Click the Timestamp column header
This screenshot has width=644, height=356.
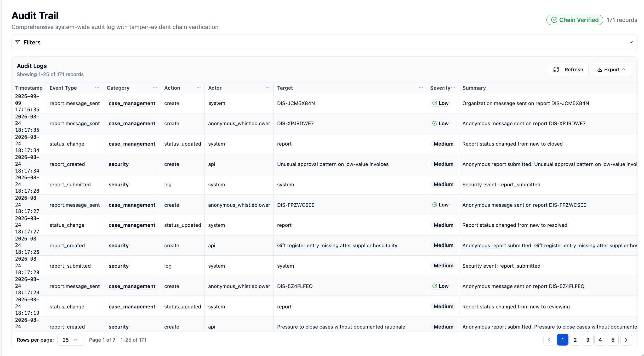pyautogui.click(x=29, y=88)
